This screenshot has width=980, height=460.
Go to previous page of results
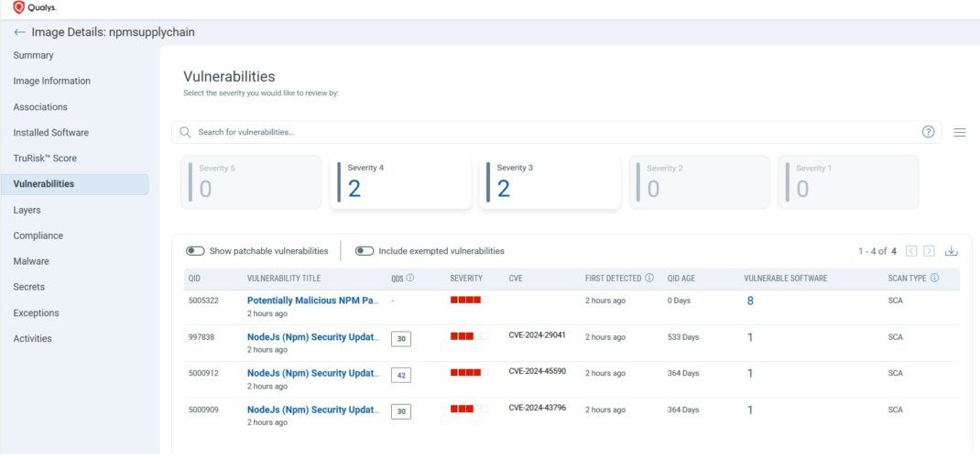[x=911, y=251]
